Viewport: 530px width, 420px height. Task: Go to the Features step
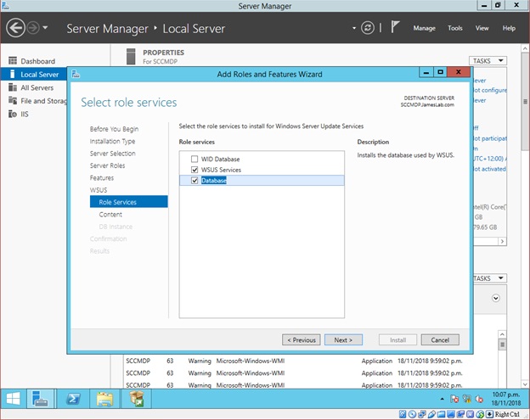tap(101, 177)
